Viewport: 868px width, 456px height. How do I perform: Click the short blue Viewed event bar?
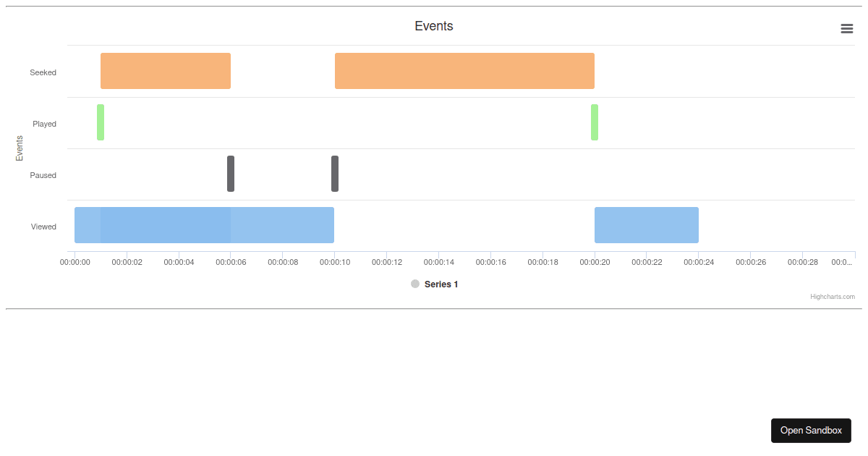(x=646, y=225)
